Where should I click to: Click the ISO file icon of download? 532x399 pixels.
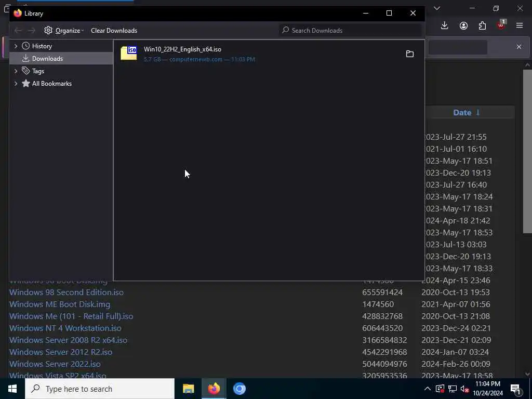click(x=129, y=54)
